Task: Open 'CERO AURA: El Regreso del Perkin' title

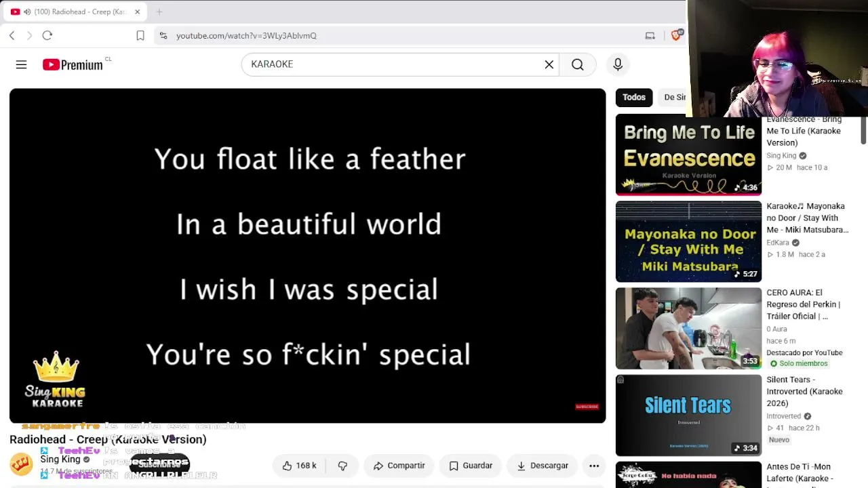Action: (x=804, y=304)
